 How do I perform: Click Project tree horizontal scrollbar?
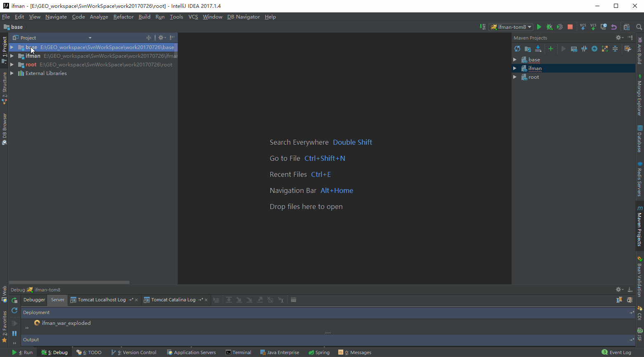[x=69, y=282]
